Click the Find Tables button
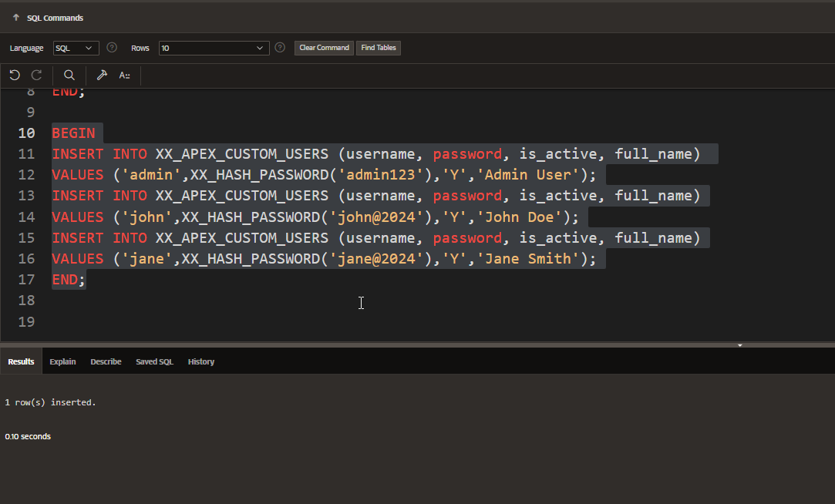The width and height of the screenshot is (835, 504). (379, 48)
